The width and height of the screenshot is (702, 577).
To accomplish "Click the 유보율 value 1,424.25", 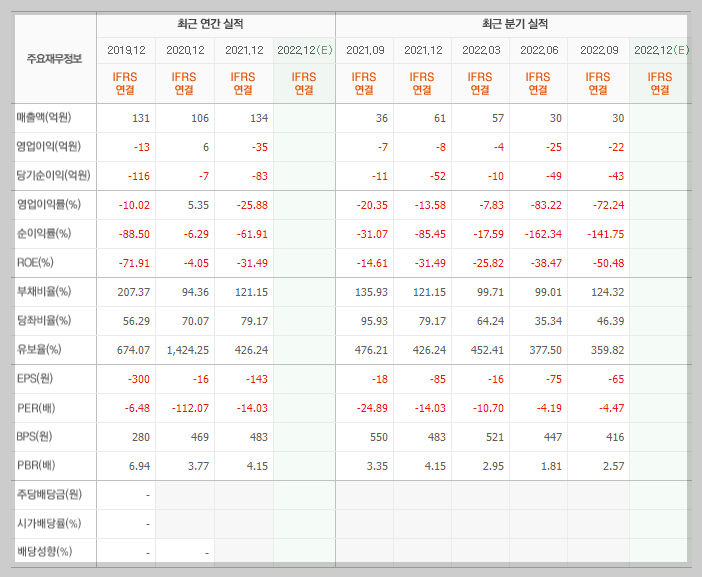I will [188, 350].
